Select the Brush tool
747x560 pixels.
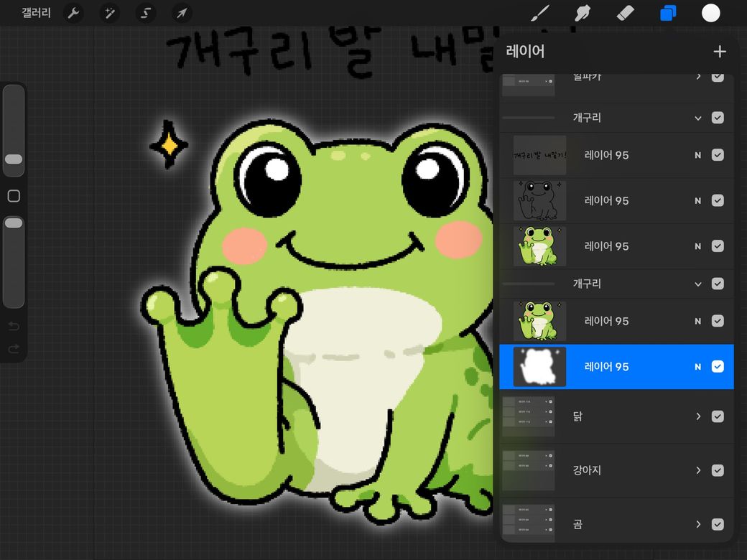[x=539, y=13]
